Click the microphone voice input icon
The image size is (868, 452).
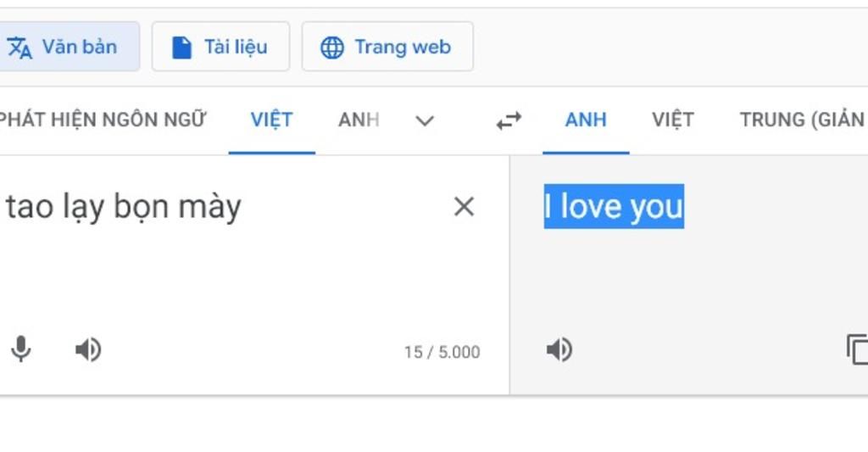point(21,349)
